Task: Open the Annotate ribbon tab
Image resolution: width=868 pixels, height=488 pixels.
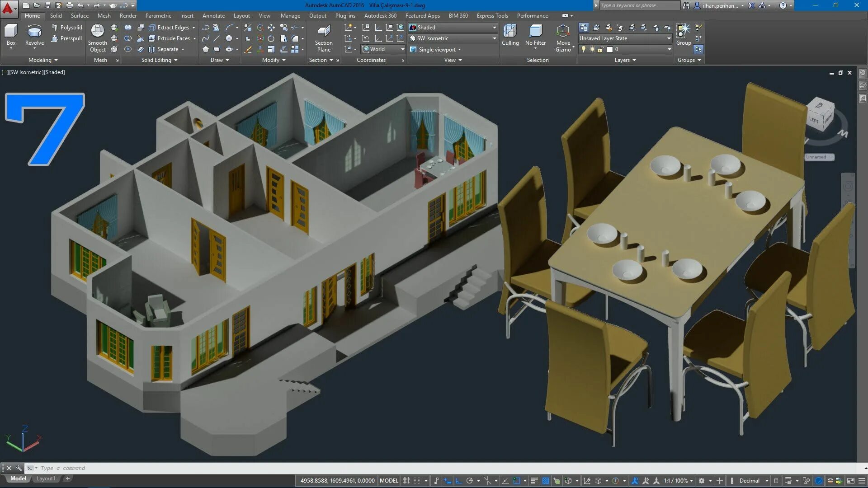Action: [x=213, y=16]
